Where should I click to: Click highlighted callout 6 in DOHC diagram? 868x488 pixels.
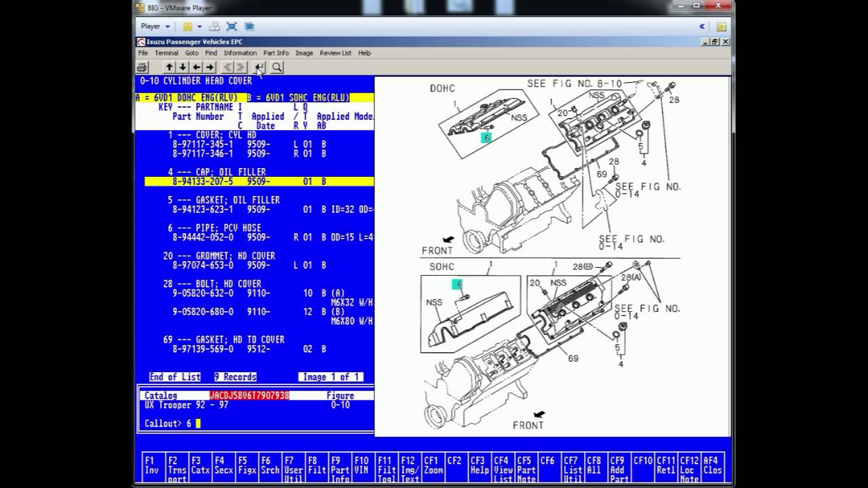[486, 138]
